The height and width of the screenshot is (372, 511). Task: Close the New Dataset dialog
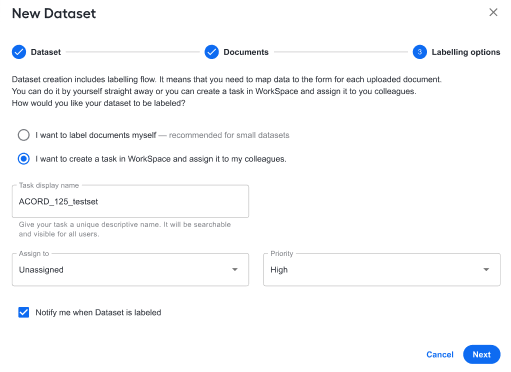(493, 12)
